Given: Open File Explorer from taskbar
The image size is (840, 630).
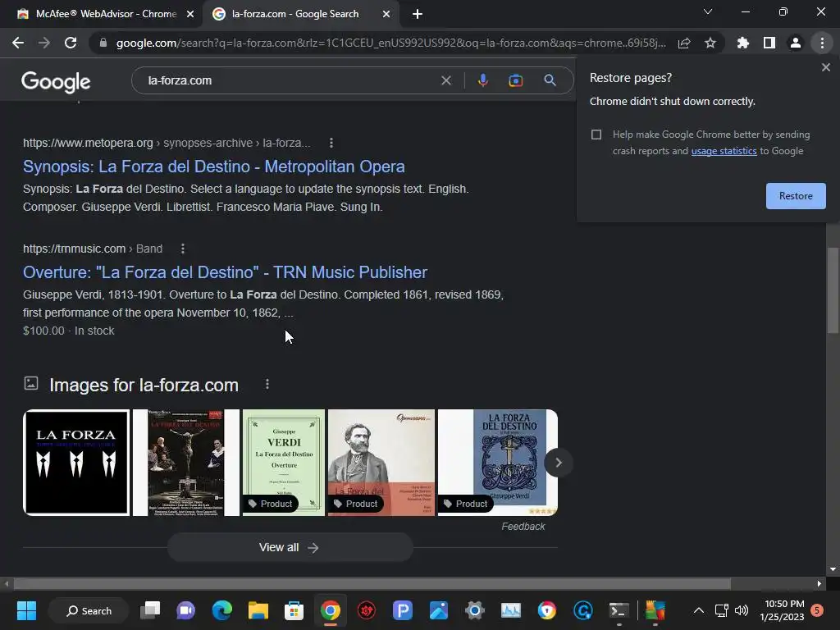Looking at the screenshot, I should (258, 610).
